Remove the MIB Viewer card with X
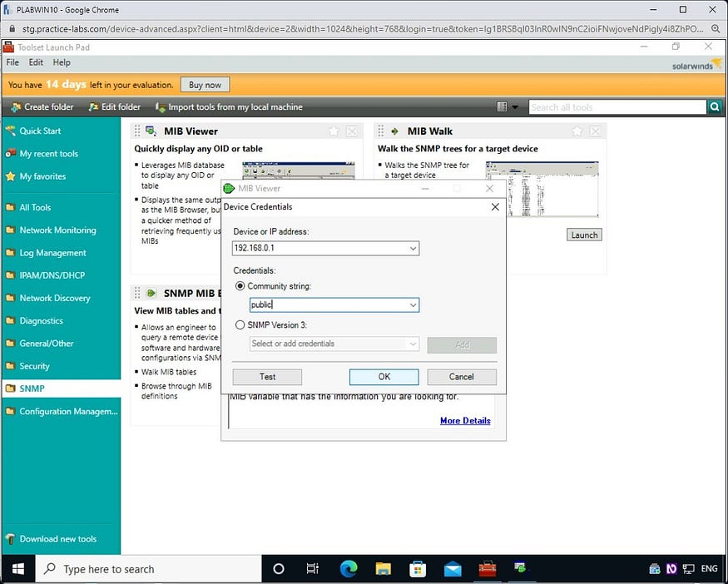The image size is (728, 584). (352, 131)
